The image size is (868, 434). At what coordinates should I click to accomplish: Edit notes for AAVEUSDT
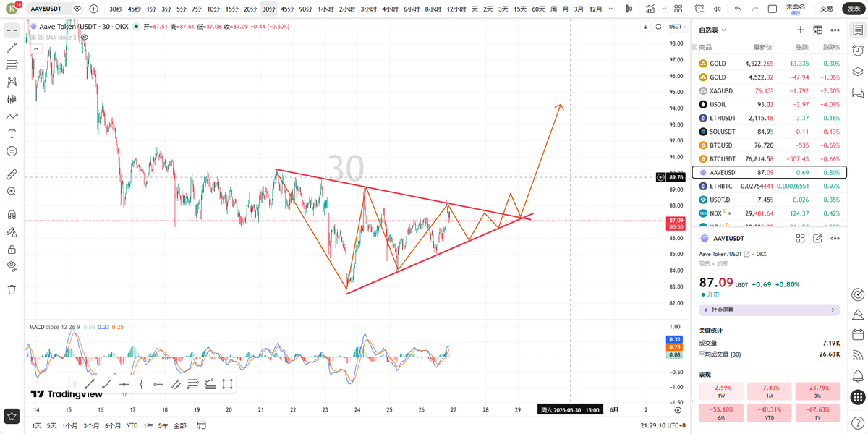click(817, 238)
